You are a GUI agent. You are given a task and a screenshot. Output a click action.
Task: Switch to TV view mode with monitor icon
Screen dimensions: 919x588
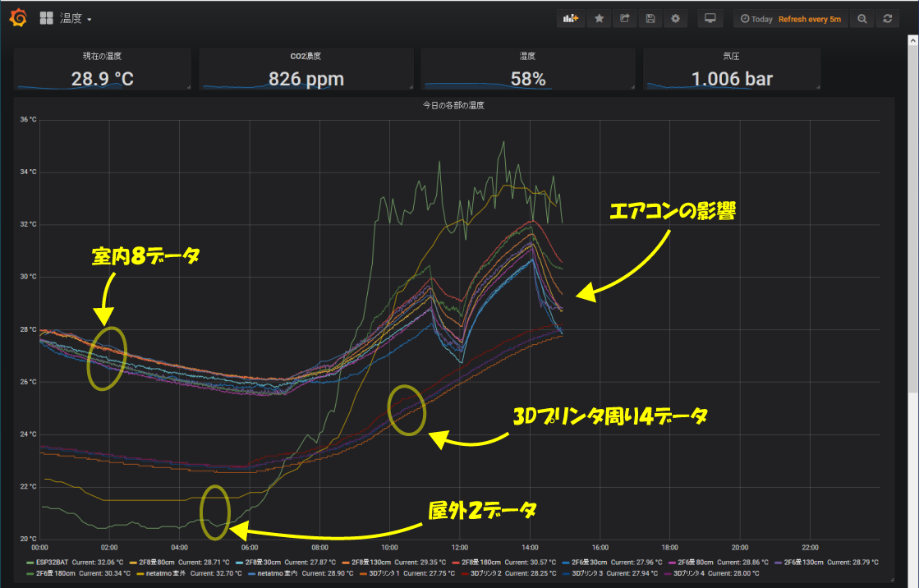(x=711, y=19)
